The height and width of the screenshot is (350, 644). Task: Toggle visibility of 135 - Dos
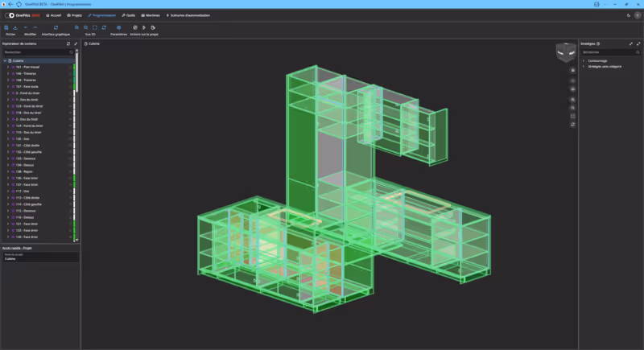pyautogui.click(x=70, y=138)
